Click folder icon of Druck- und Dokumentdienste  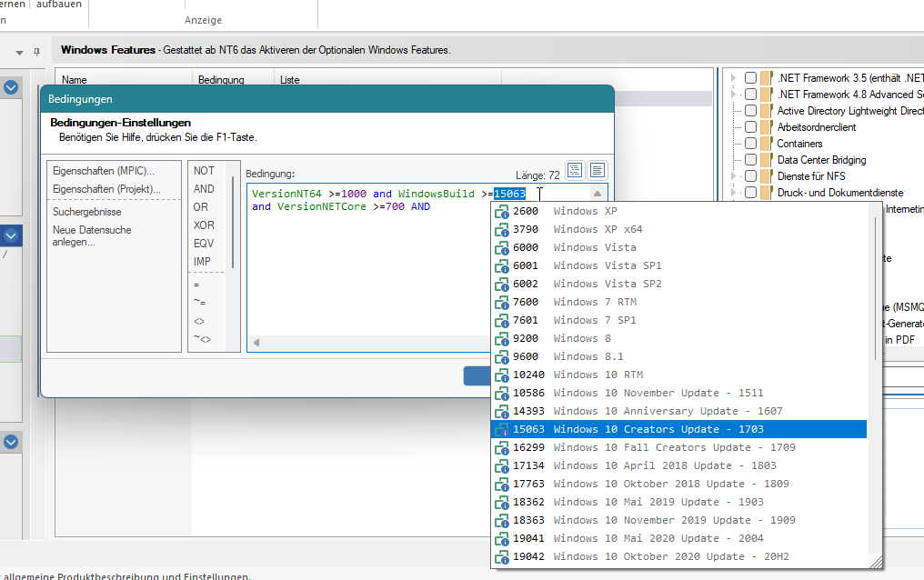tap(766, 193)
